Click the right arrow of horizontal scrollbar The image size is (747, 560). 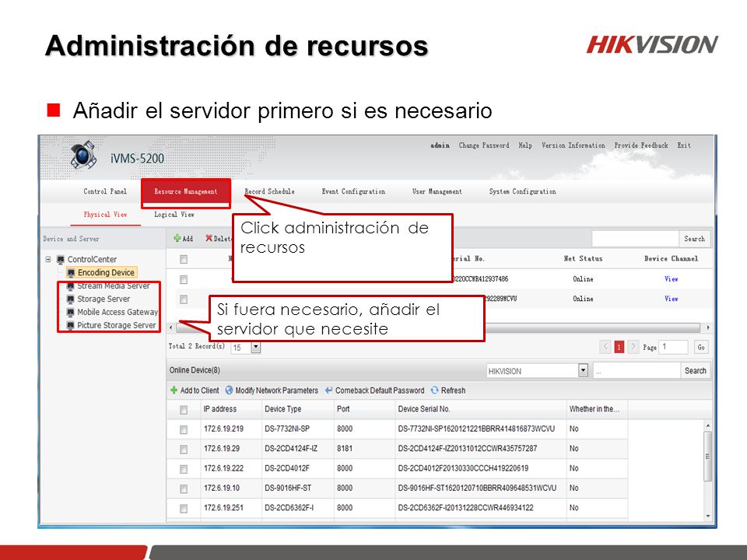tap(708, 327)
